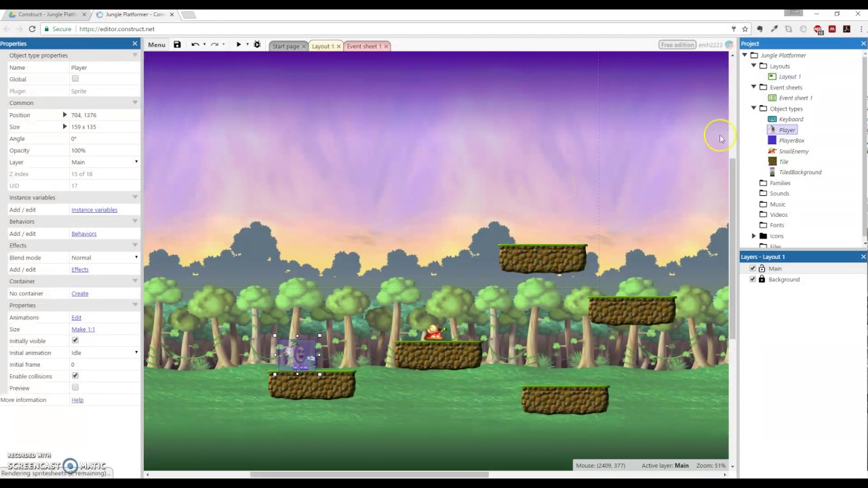Click the account icon next to Free edition

[x=728, y=45]
